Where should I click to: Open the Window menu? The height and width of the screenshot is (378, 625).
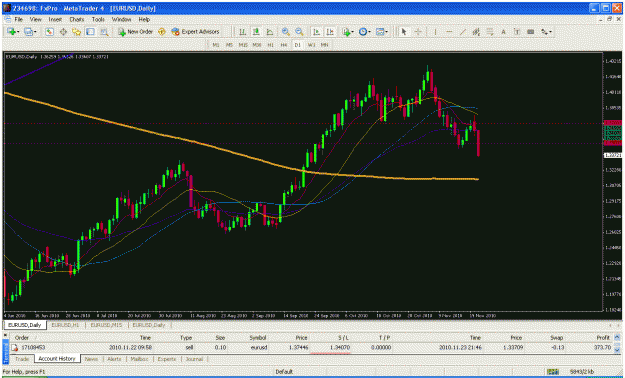click(x=121, y=19)
